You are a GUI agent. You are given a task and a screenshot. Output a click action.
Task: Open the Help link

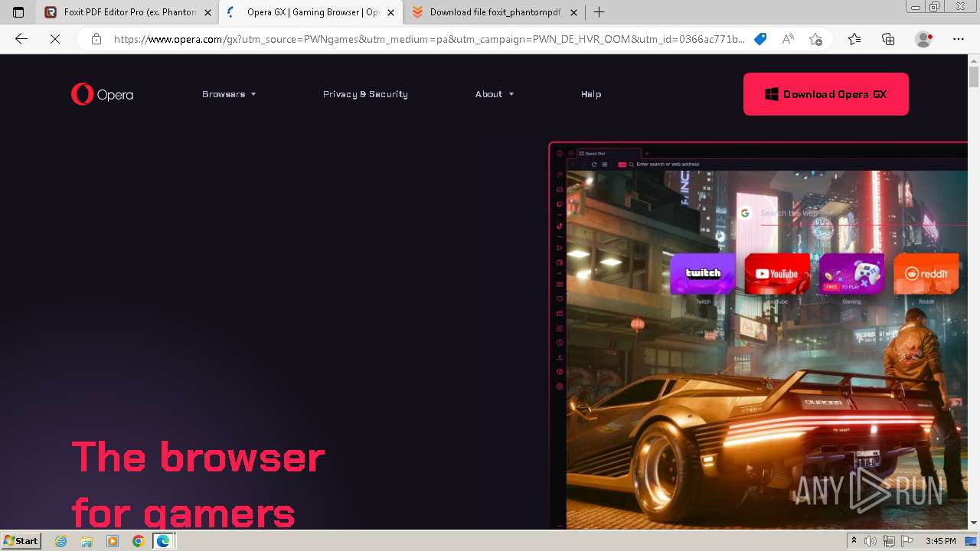pyautogui.click(x=591, y=94)
